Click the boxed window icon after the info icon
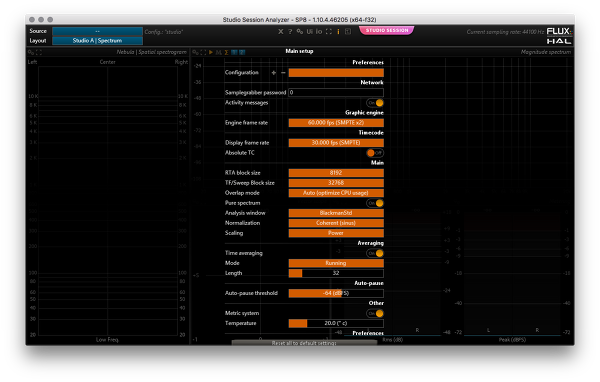This screenshot has height=382, width=600. pyautogui.click(x=348, y=32)
